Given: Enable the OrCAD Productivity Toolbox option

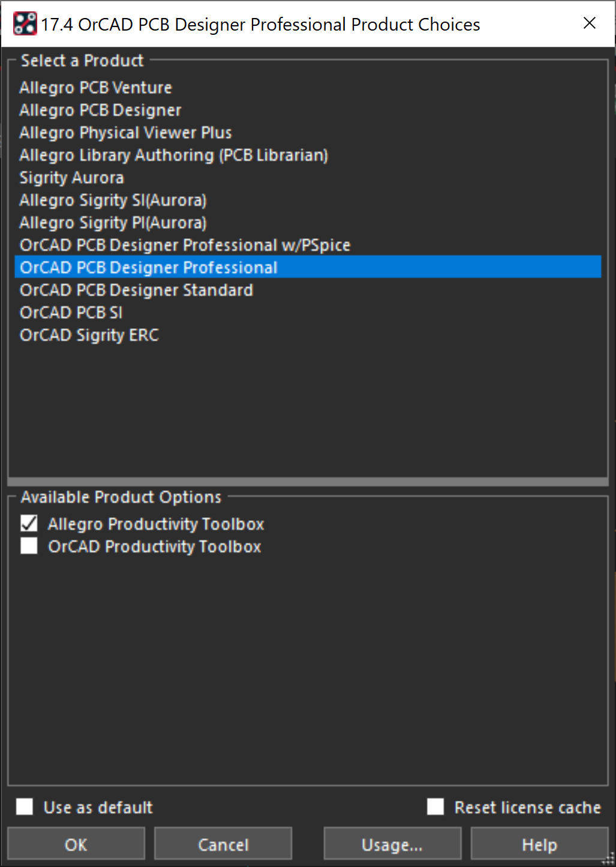Looking at the screenshot, I should tap(29, 545).
